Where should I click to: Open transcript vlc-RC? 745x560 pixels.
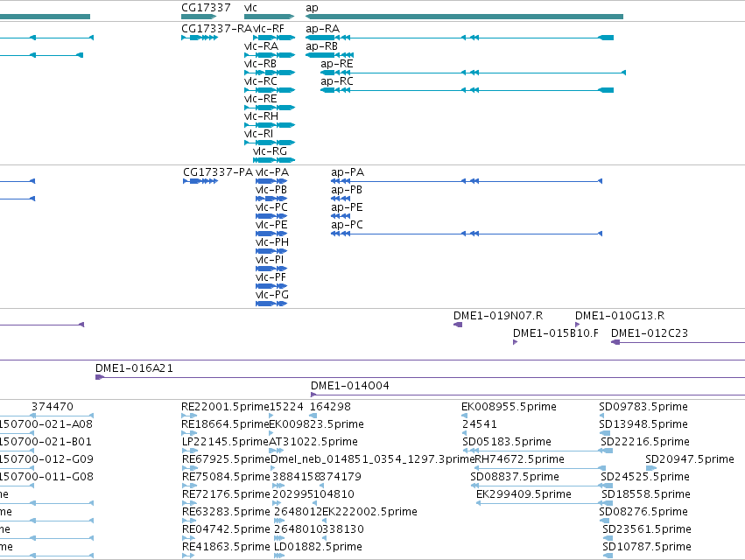tap(260, 81)
